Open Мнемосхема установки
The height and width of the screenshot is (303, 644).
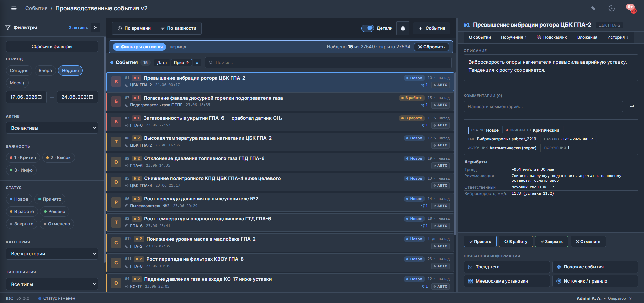pos(507,281)
